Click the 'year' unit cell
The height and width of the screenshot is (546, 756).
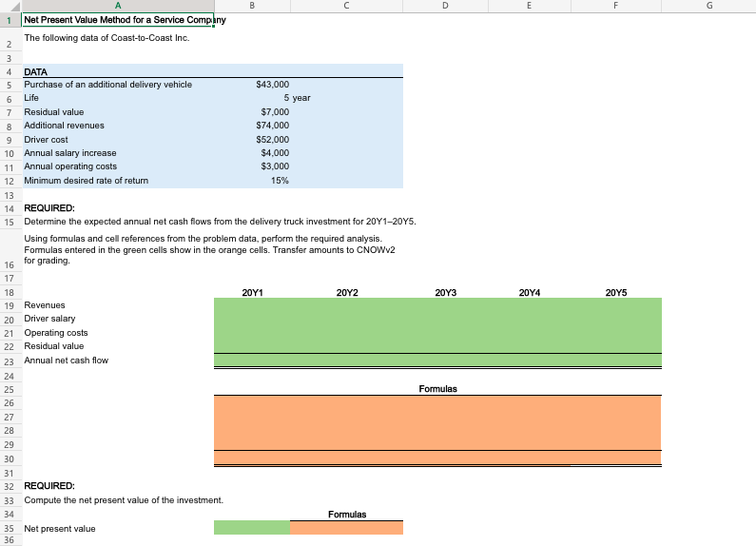coord(301,98)
